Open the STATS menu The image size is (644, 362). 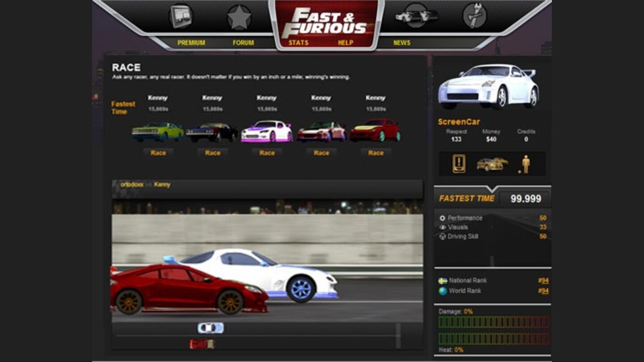[298, 43]
